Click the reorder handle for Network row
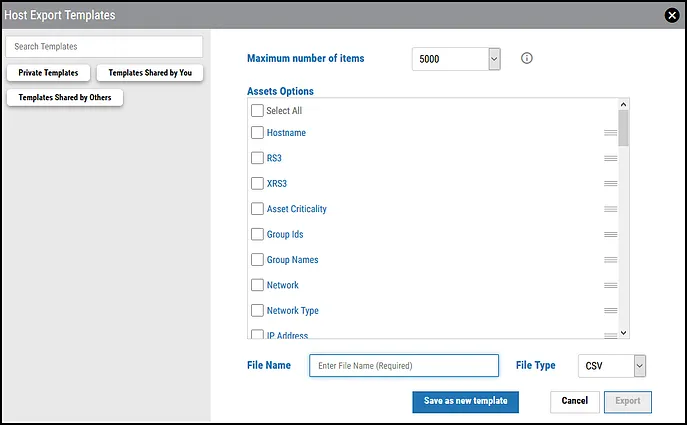Screen dimensions: 687x425 [x=610, y=285]
